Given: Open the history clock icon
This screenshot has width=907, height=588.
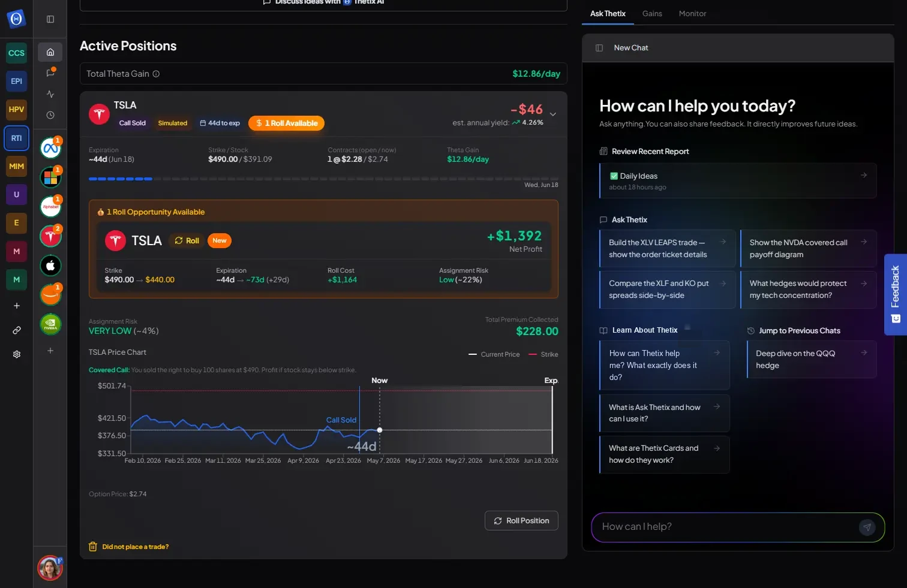Looking at the screenshot, I should (x=50, y=115).
